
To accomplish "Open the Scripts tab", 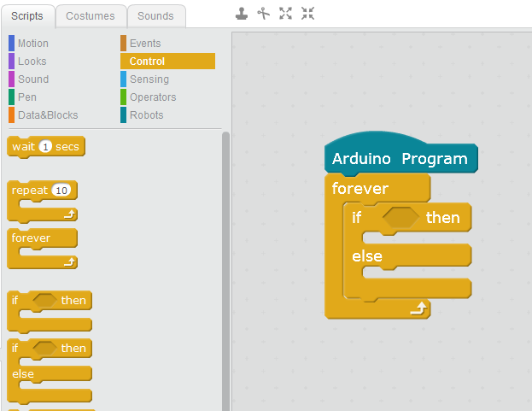I will point(27,16).
